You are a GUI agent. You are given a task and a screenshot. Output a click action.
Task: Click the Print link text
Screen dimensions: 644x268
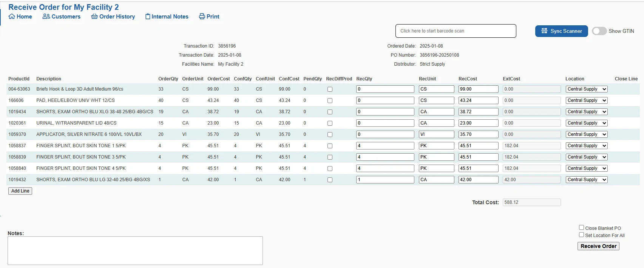[213, 17]
